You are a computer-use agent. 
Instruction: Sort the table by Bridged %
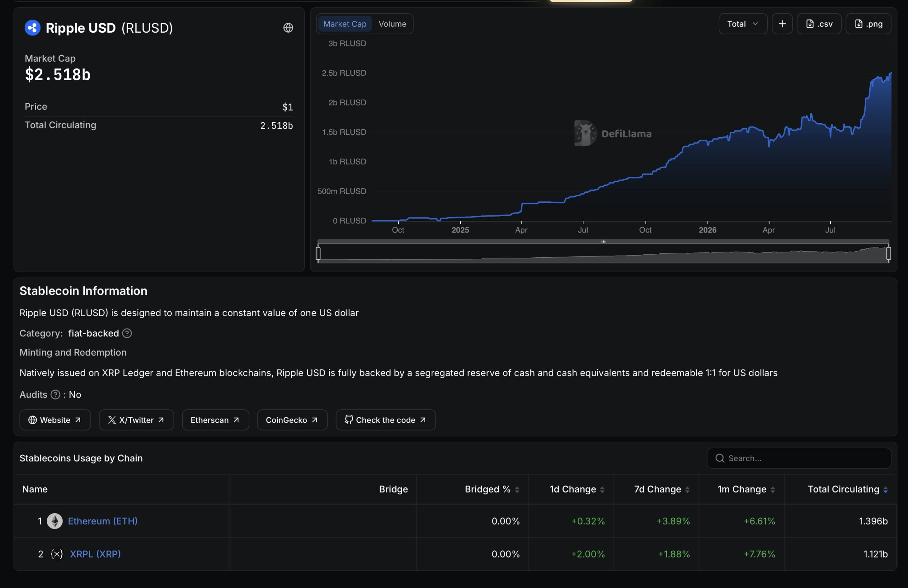click(492, 489)
